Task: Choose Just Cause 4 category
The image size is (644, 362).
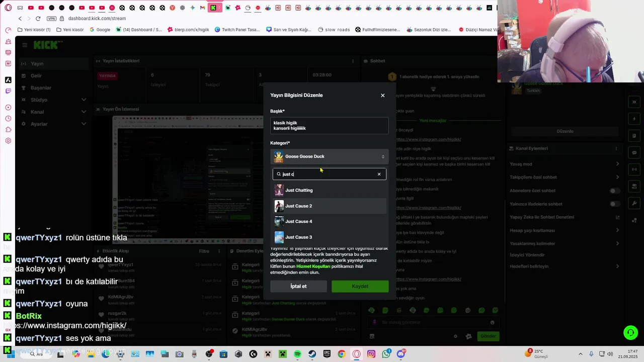Action: point(329,221)
